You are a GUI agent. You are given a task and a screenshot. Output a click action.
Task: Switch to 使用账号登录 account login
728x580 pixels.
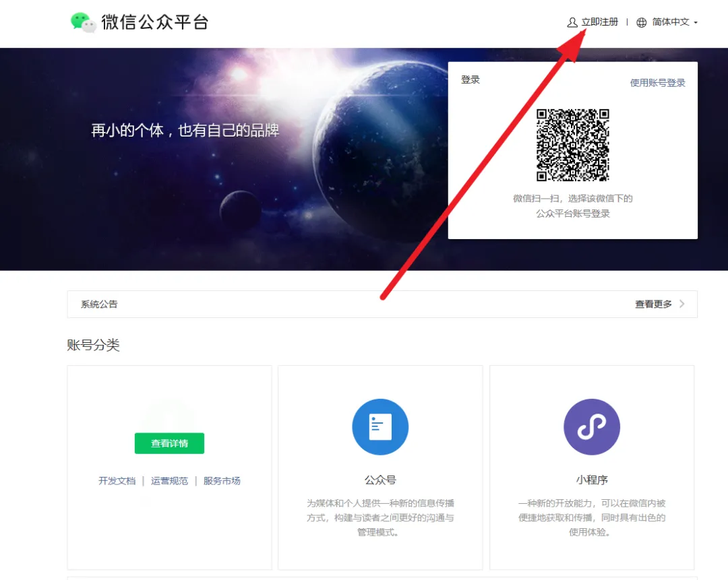(x=657, y=83)
